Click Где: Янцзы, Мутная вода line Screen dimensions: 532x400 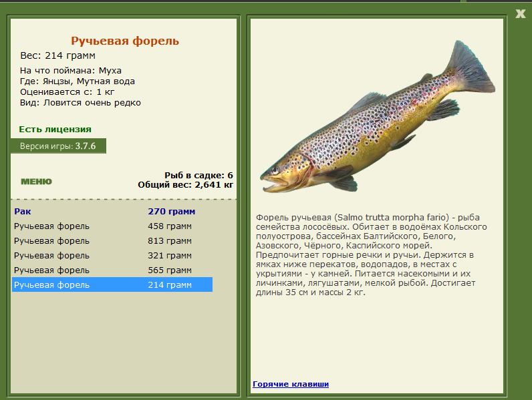tap(78, 81)
